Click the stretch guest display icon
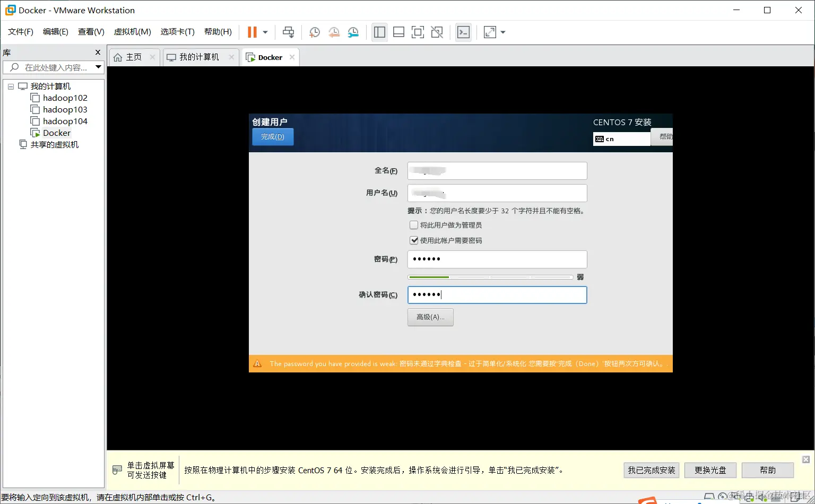The image size is (815, 504). tap(490, 32)
